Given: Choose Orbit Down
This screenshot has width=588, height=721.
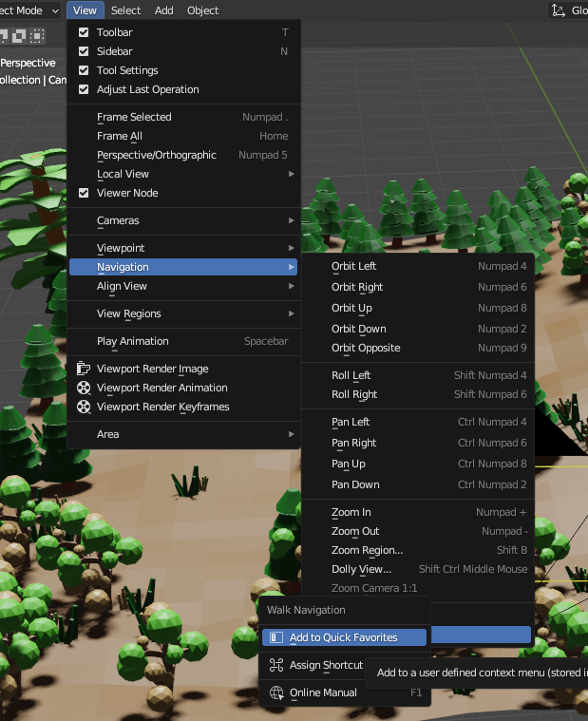Looking at the screenshot, I should [x=418, y=329].
